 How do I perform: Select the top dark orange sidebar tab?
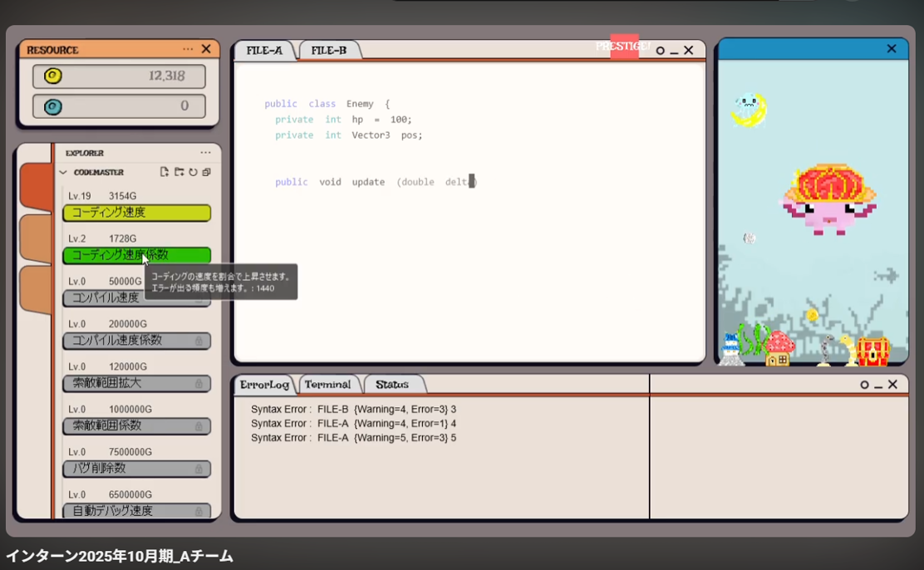pyautogui.click(x=36, y=186)
